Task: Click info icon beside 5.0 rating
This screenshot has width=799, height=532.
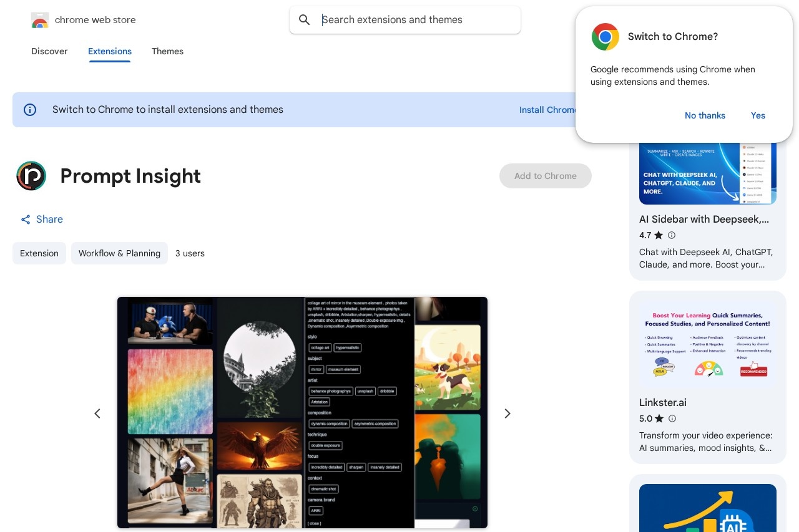Action: (672, 418)
